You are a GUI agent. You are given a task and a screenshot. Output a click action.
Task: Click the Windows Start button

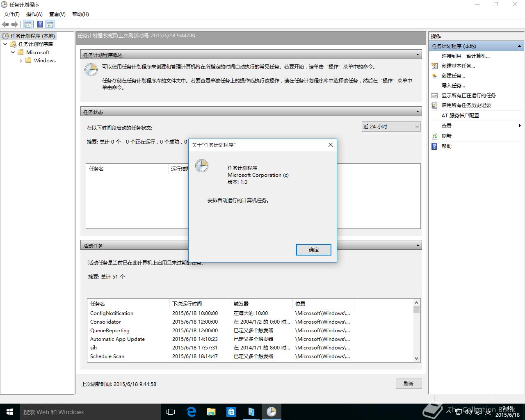[x=10, y=412]
